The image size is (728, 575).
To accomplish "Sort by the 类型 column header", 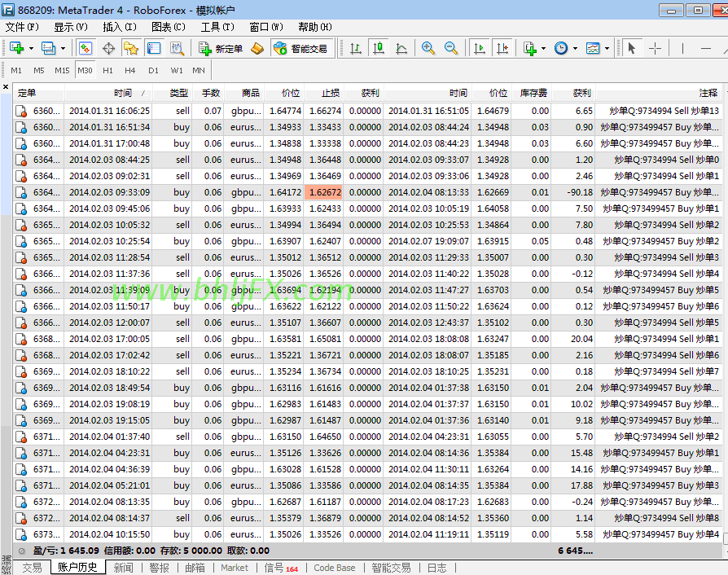I will (172, 93).
